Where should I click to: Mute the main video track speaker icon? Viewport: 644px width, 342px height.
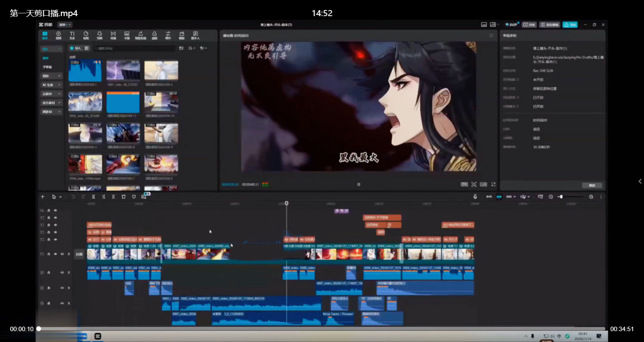tap(62, 254)
